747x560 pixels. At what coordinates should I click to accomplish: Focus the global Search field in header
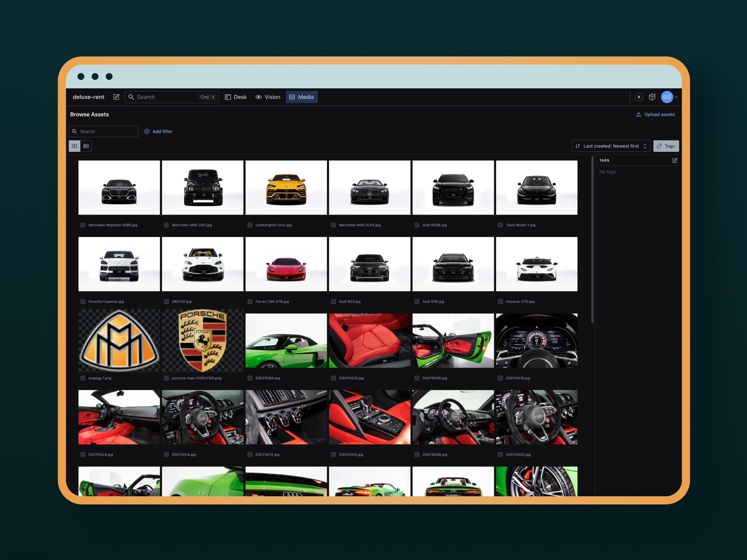tap(172, 97)
